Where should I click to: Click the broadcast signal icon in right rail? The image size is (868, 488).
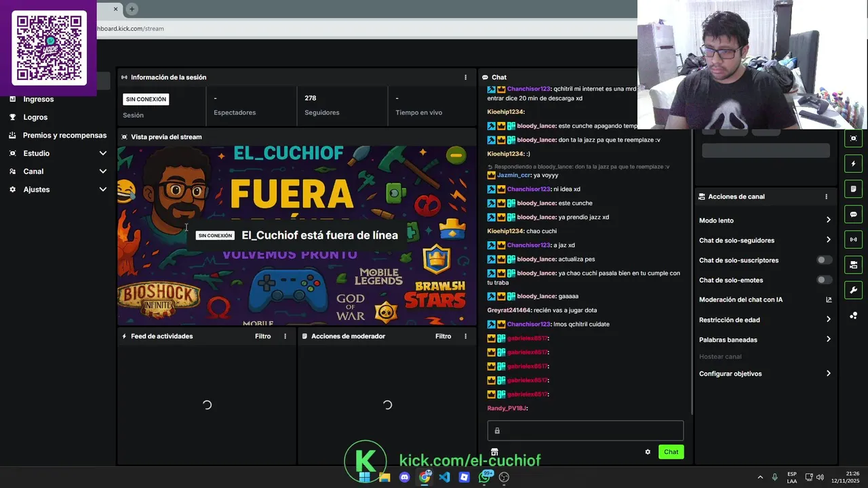(853, 239)
